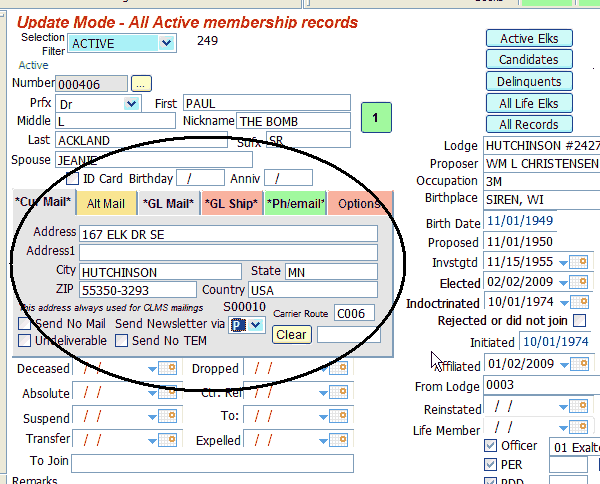Click calendar icon for Expelled date
The width and height of the screenshot is (600, 484).
point(337,440)
